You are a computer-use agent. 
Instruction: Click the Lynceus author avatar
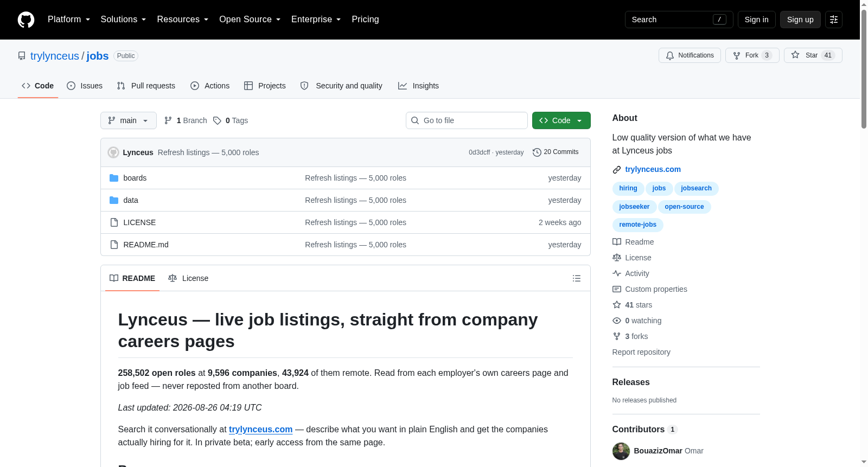[113, 152]
